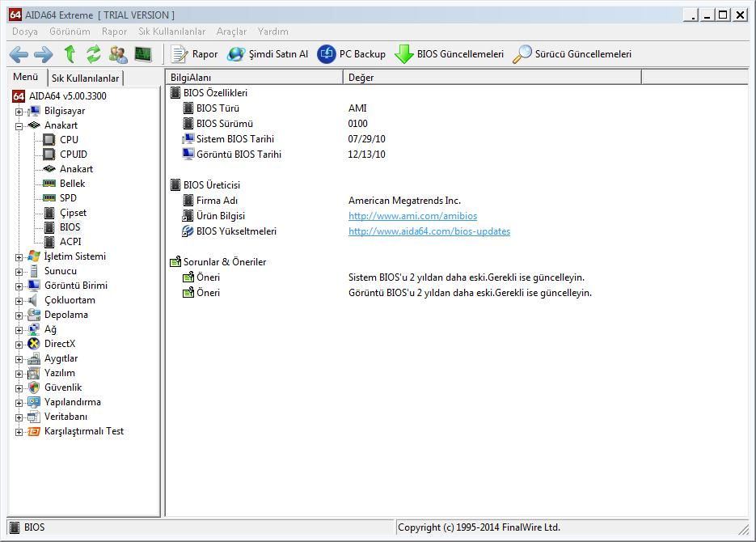756x542 pixels.
Task: Expand the Yazılım node
Action: click(x=19, y=374)
